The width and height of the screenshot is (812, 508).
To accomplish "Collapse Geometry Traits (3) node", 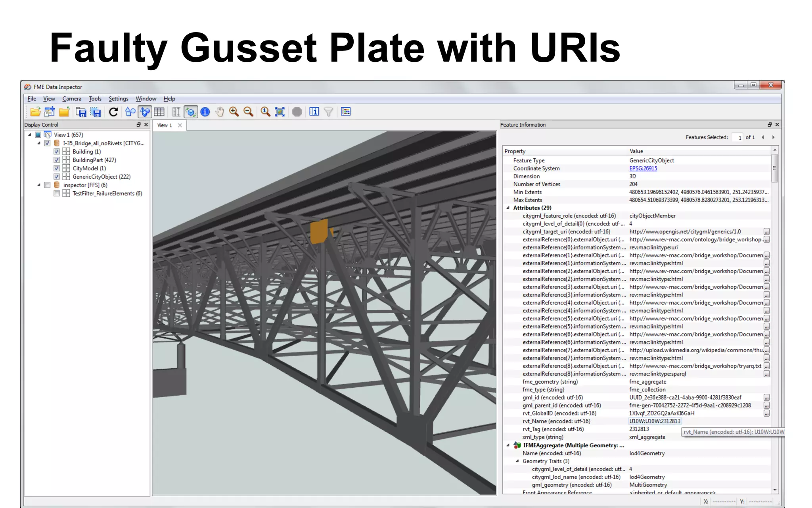I will [517, 461].
